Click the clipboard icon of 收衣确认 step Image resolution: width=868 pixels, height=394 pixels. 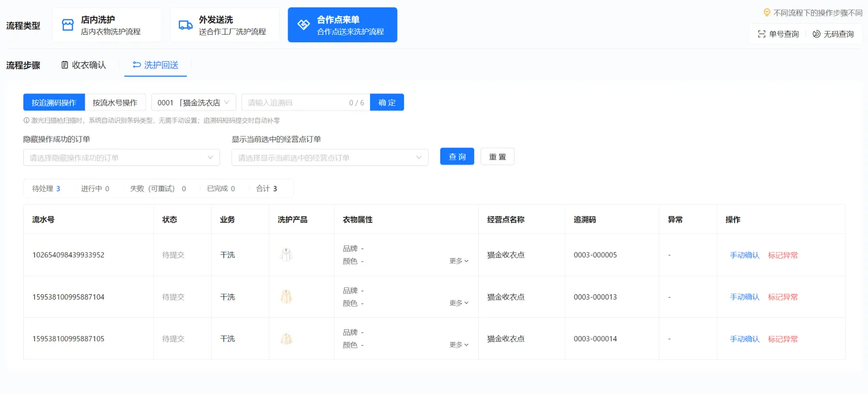tap(65, 65)
